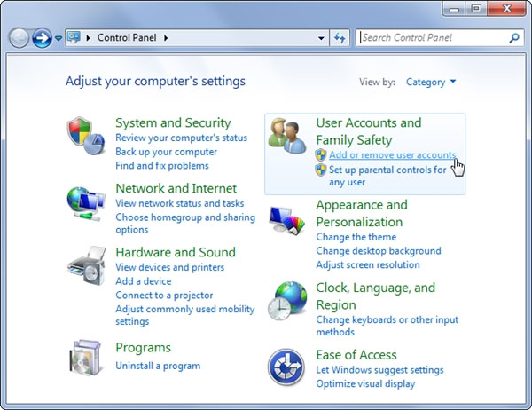Expand the address bar history dropdown
The width and height of the screenshot is (532, 410).
point(321,38)
